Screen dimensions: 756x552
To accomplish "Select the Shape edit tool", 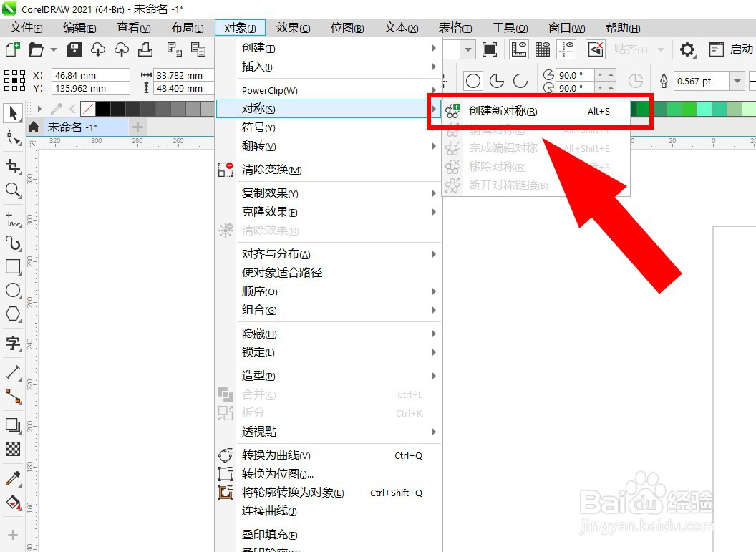I will tap(13, 138).
